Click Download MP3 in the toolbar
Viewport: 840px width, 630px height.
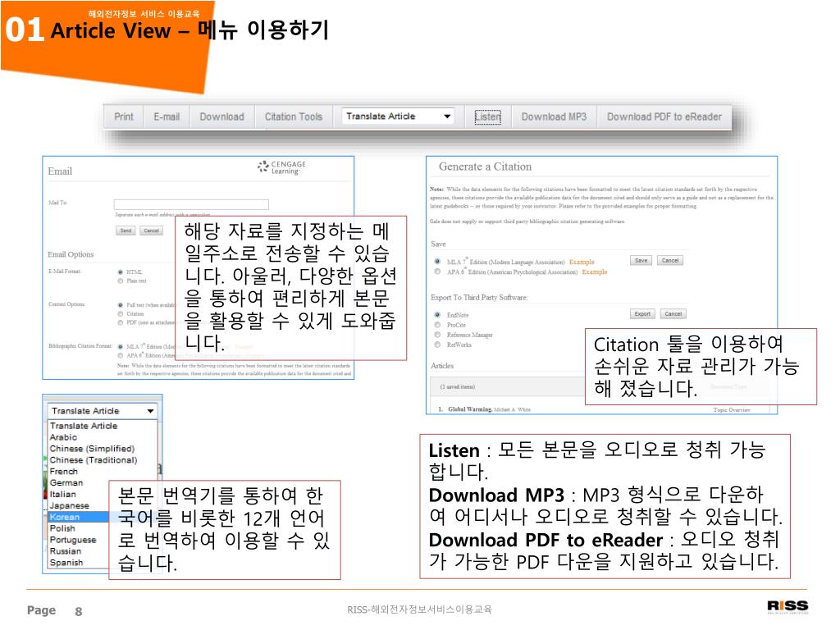[x=554, y=116]
